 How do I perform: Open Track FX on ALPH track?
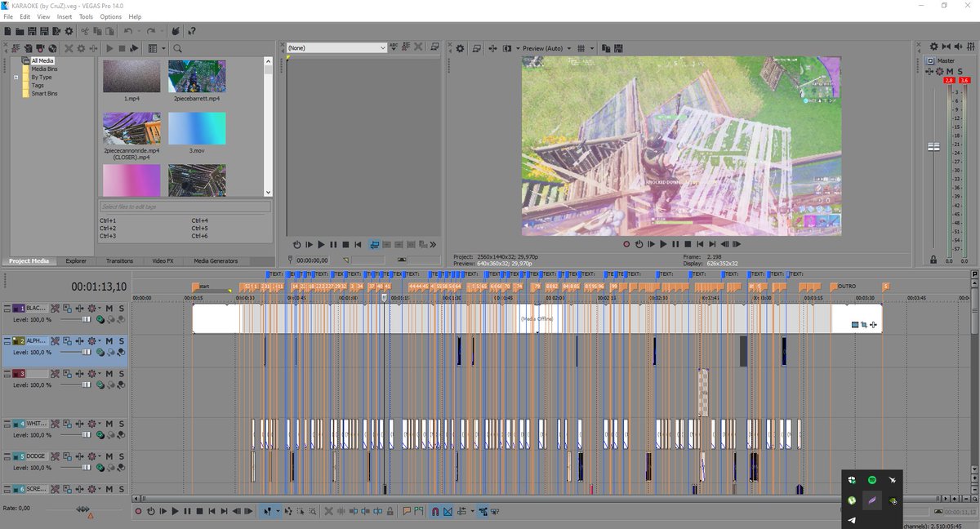[x=79, y=340]
